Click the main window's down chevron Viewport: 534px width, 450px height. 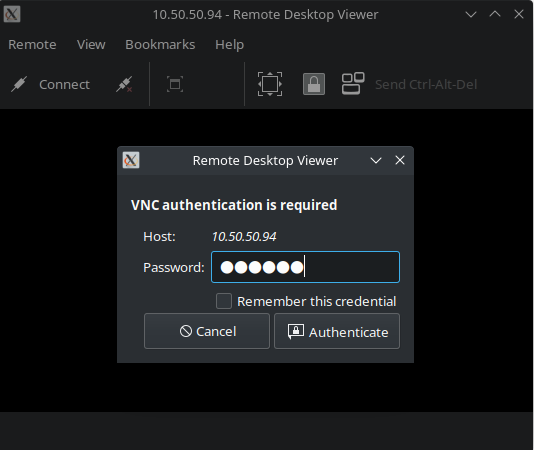point(471,14)
